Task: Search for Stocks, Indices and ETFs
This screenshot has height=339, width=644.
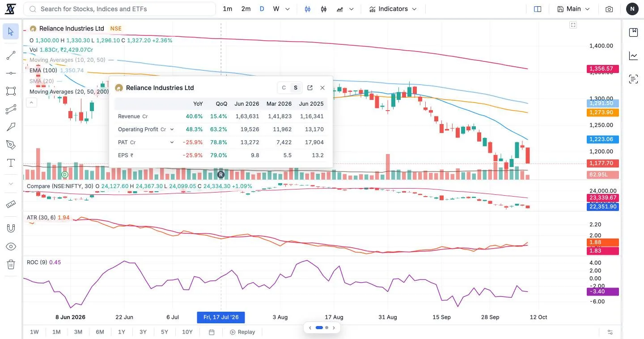Action: tap(120, 9)
